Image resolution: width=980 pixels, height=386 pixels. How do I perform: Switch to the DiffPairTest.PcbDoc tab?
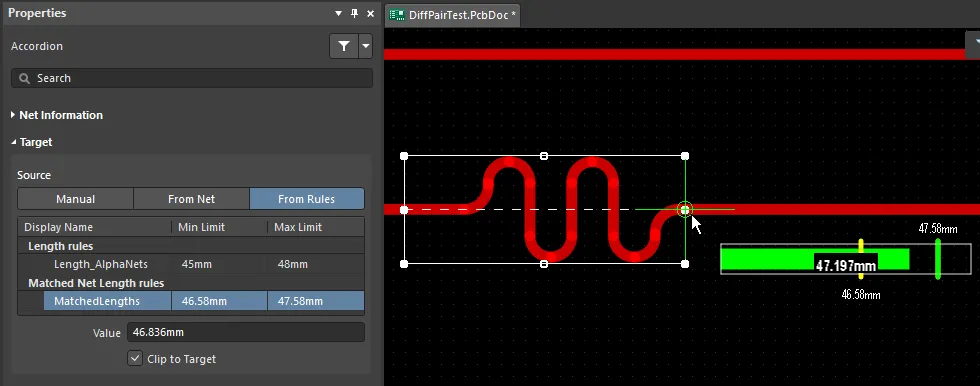click(x=453, y=15)
